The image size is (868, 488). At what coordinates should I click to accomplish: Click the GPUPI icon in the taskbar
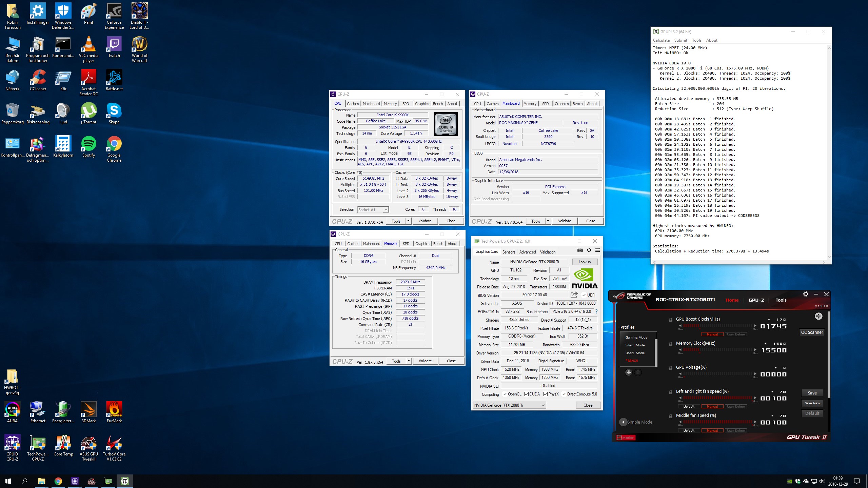pos(124,481)
